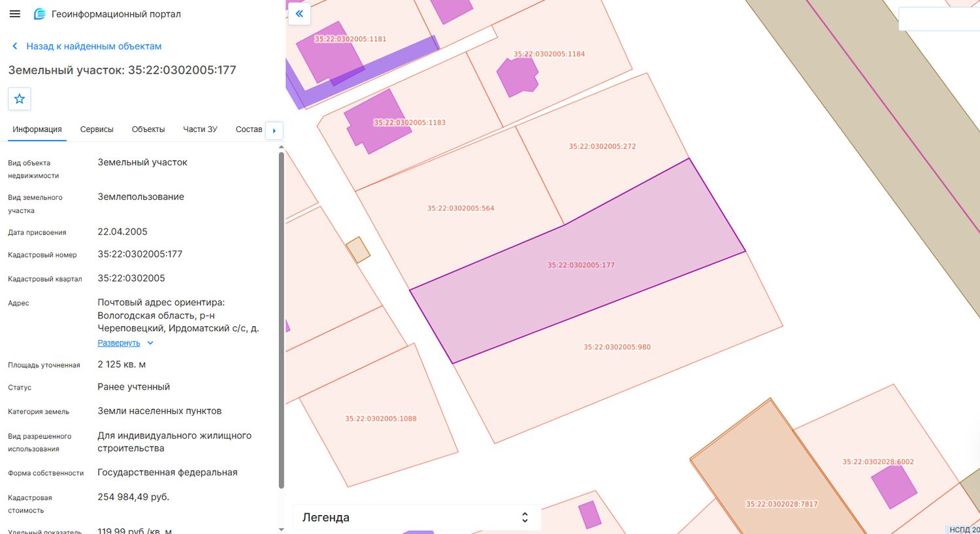Switch to the Состав tab

[249, 129]
